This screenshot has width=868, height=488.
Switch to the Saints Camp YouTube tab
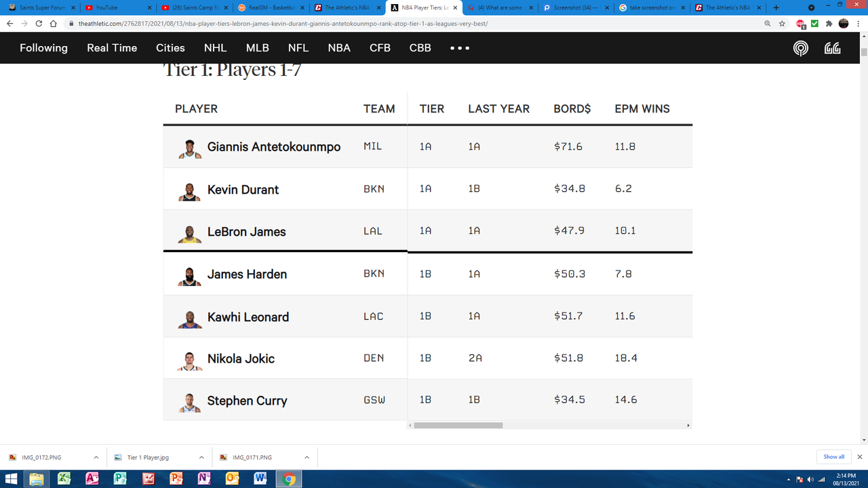point(195,7)
